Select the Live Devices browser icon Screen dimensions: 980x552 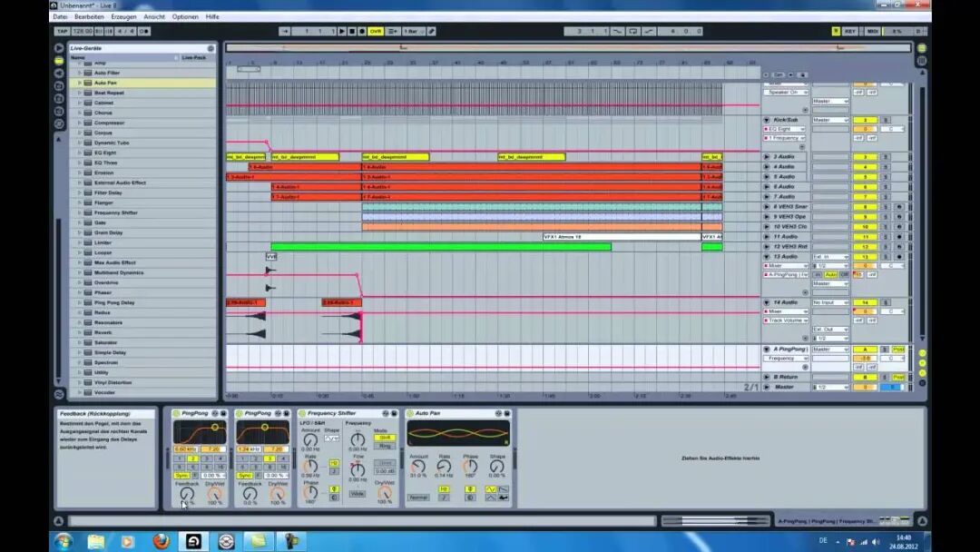click(x=59, y=61)
